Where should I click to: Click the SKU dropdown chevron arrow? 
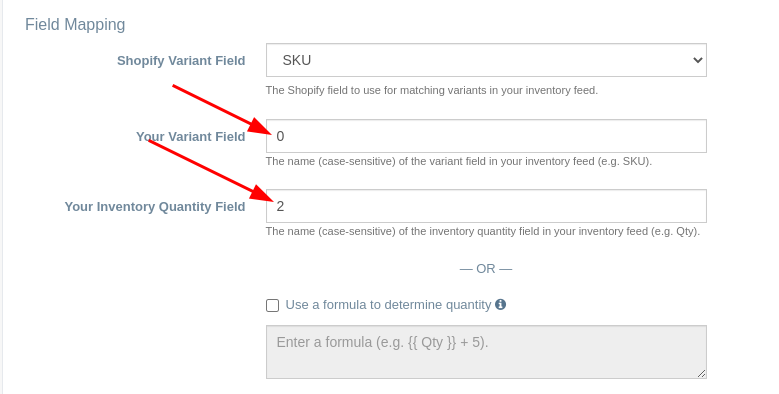pos(698,60)
